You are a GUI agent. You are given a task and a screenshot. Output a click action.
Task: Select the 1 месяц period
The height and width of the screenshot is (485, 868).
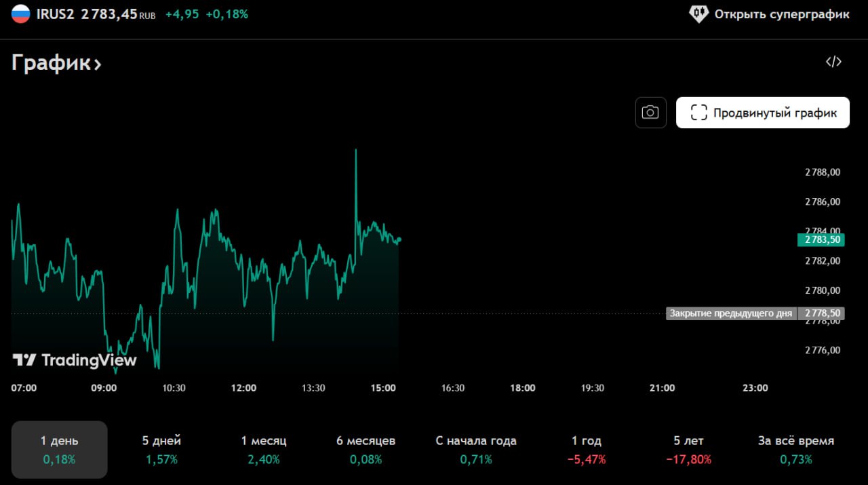264,449
